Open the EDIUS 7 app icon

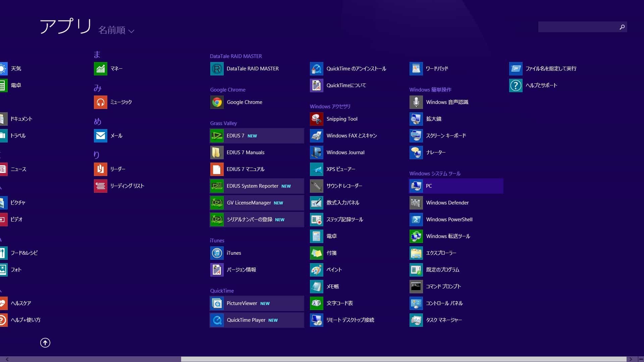point(217,136)
